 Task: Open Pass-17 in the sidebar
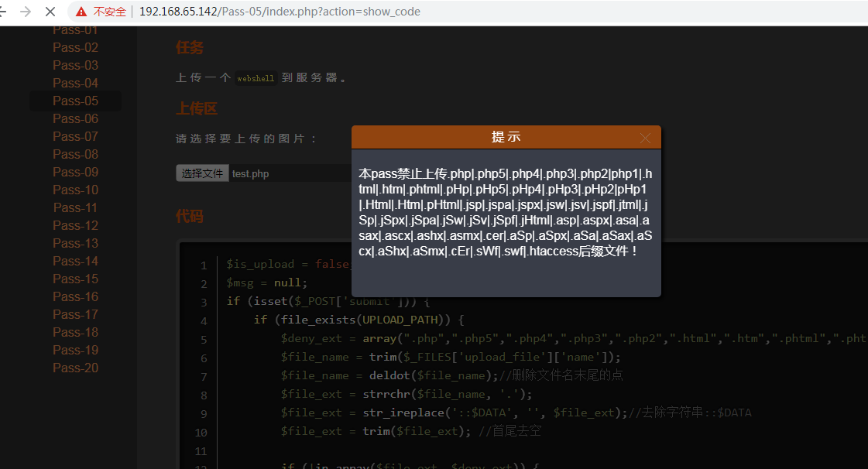click(75, 314)
